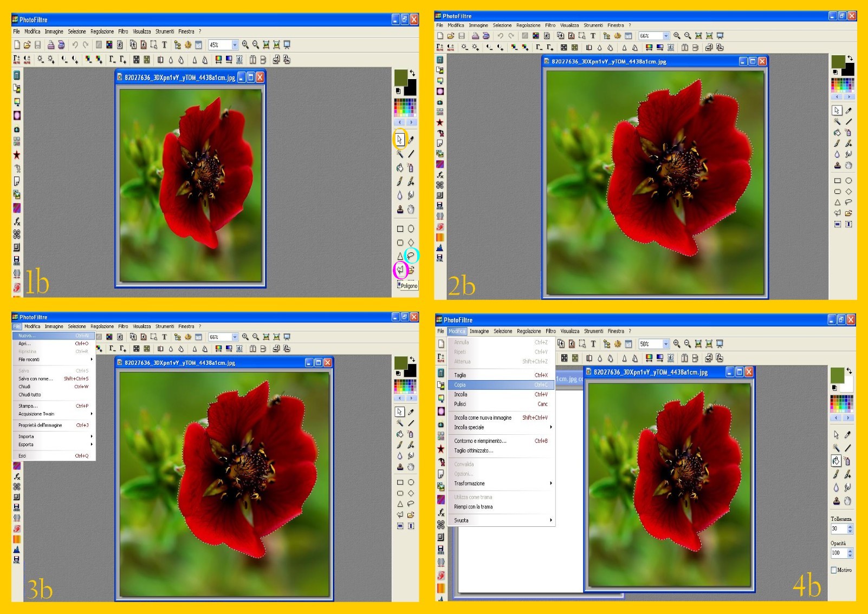
Task: Expand the Trasformazione submenu
Action: [x=550, y=484]
